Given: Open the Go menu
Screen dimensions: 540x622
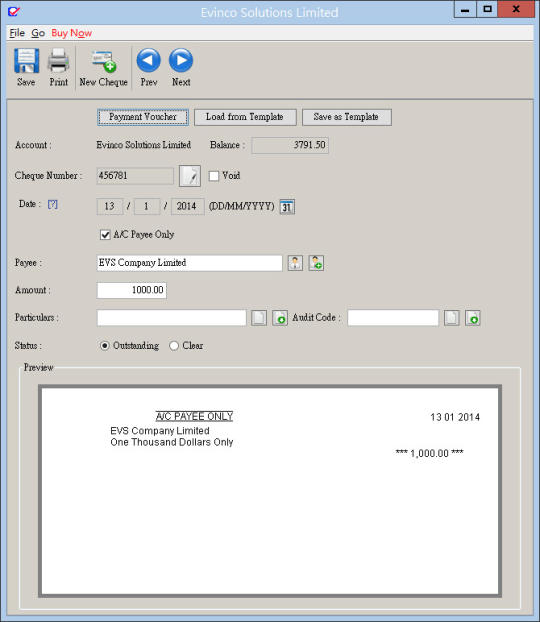Looking at the screenshot, I should 38,33.
